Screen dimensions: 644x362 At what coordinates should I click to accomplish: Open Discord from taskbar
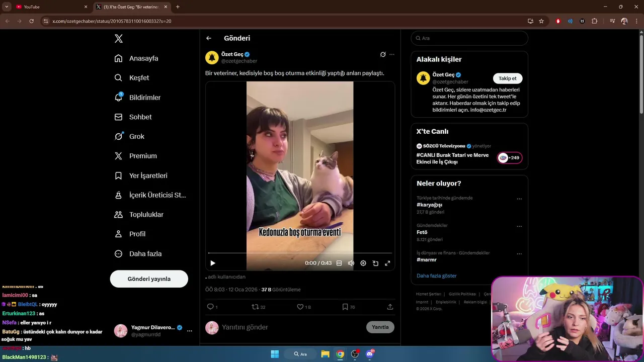point(370,354)
